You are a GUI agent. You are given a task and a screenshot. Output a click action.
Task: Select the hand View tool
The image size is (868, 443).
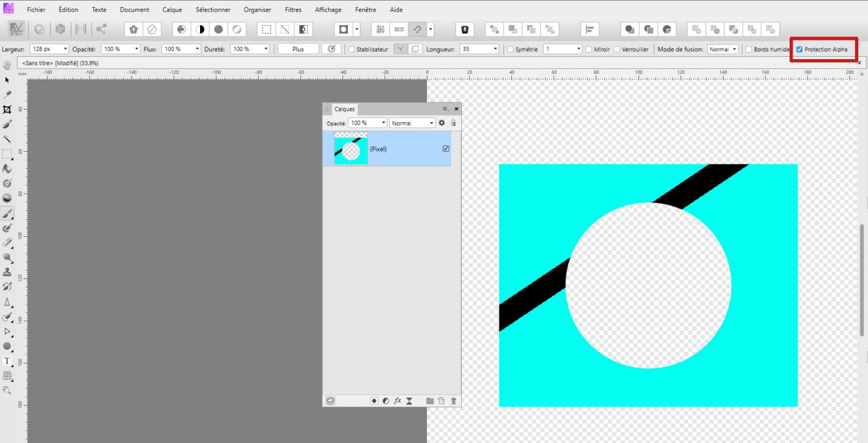pyautogui.click(x=7, y=65)
